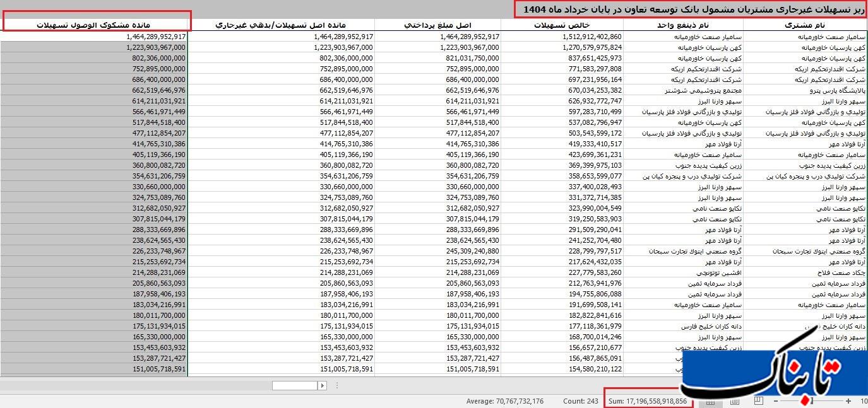Select cell 245,309,240,880
Viewport: 868px width, 408px height.
coord(437,251)
